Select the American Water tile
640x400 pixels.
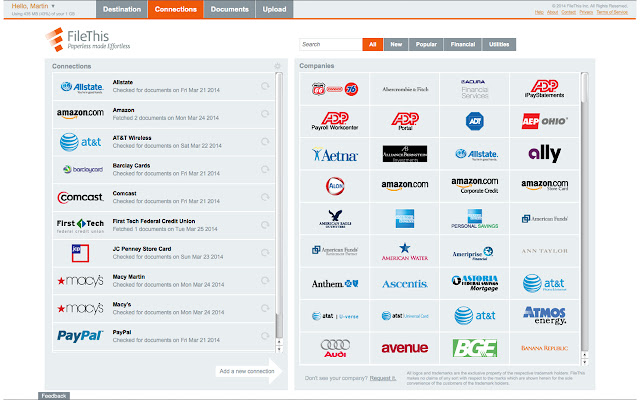pos(405,251)
